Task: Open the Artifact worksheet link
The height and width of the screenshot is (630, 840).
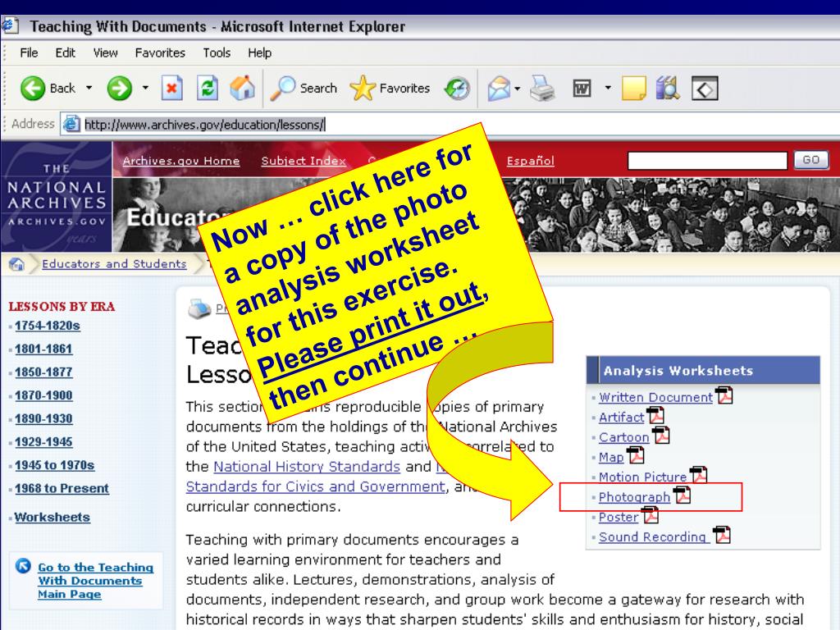Action: point(622,418)
